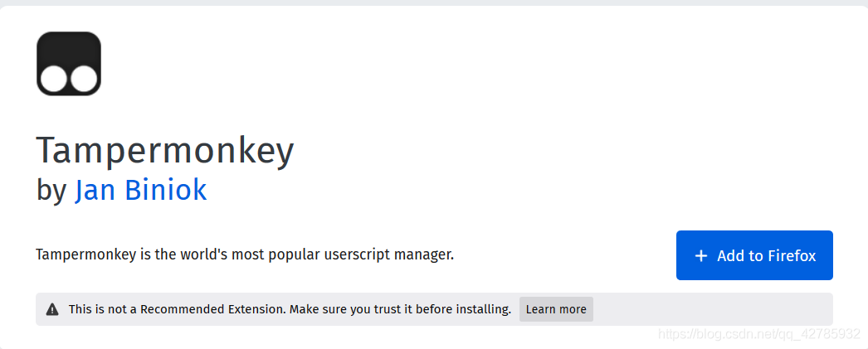Click the word "installing" in the warning
The image size is (868, 349).
click(483, 309)
